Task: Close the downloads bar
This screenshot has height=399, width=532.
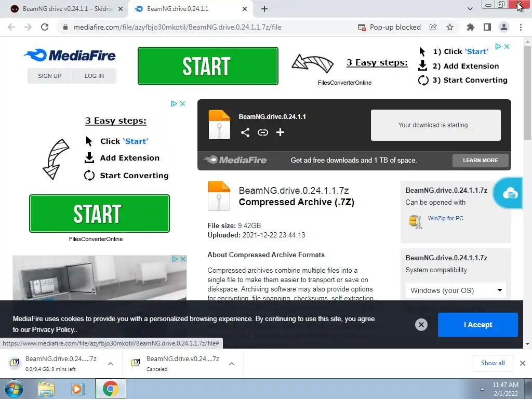Action: 523,363
